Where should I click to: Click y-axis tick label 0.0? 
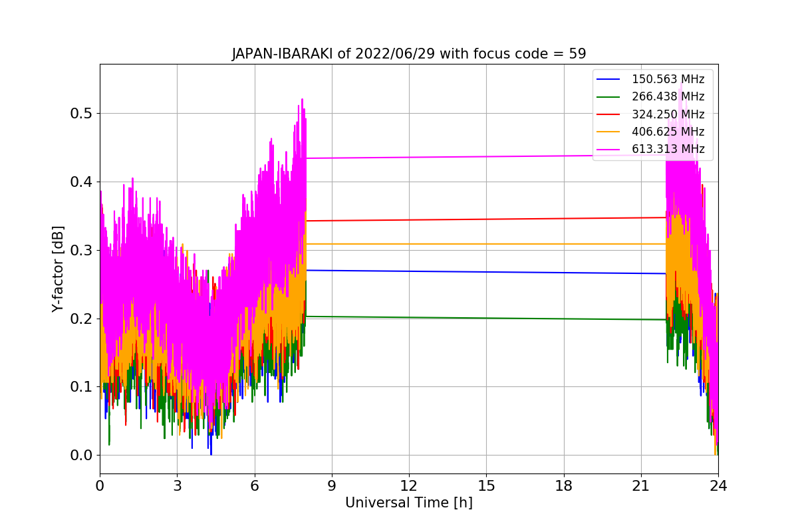pos(81,456)
